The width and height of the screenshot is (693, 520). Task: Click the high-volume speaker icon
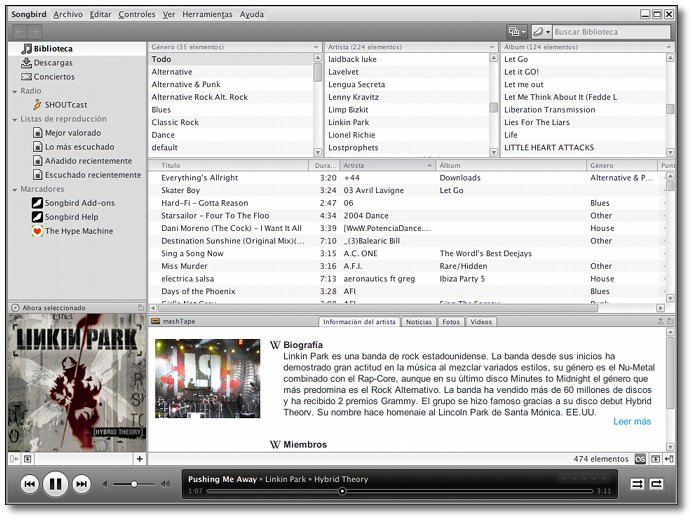pyautogui.click(x=166, y=484)
